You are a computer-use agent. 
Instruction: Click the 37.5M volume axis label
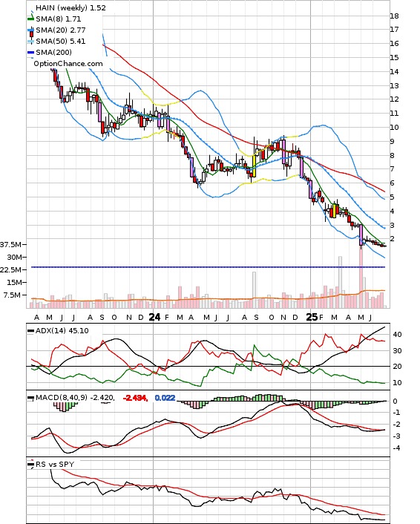[10, 245]
